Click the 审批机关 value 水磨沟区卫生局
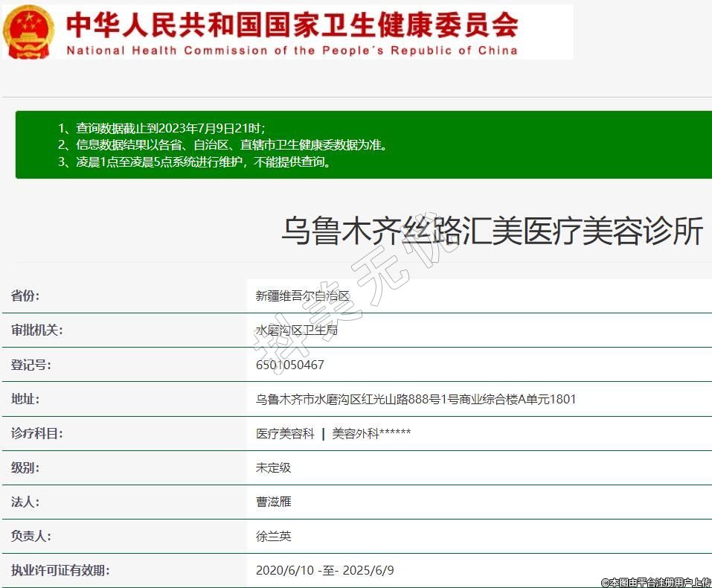 pyautogui.click(x=296, y=330)
